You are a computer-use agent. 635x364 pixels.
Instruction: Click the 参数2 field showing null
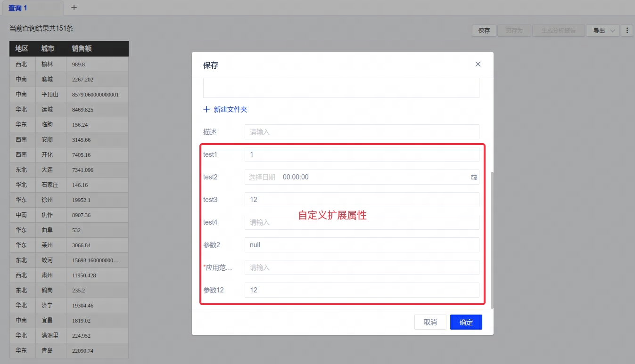coord(362,245)
